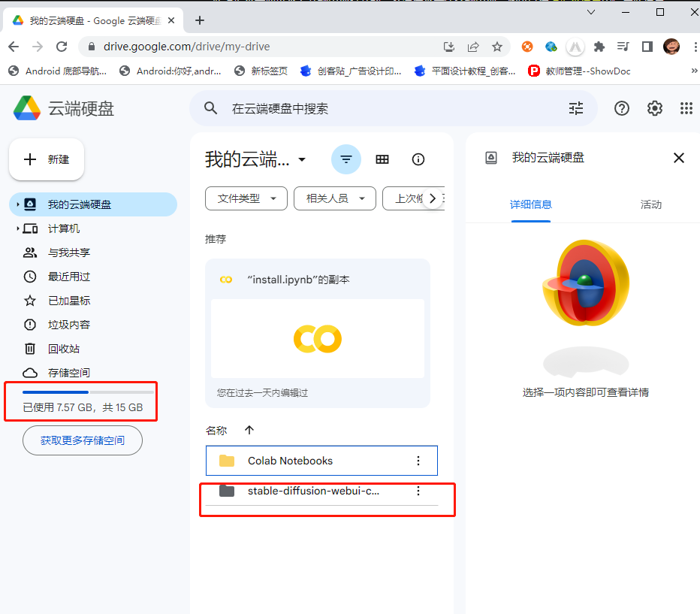700x614 pixels.
Task: Click the Colab icon beside install.ipynb
Action: point(226,280)
